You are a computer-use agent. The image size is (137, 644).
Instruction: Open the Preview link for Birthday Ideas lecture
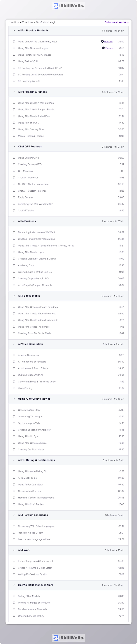[108, 42]
